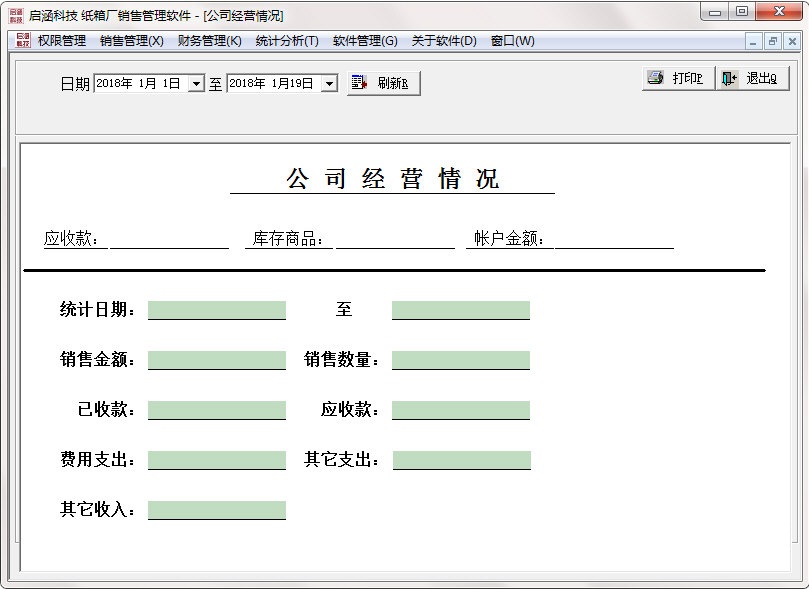Click the 打印P button text

coord(687,78)
